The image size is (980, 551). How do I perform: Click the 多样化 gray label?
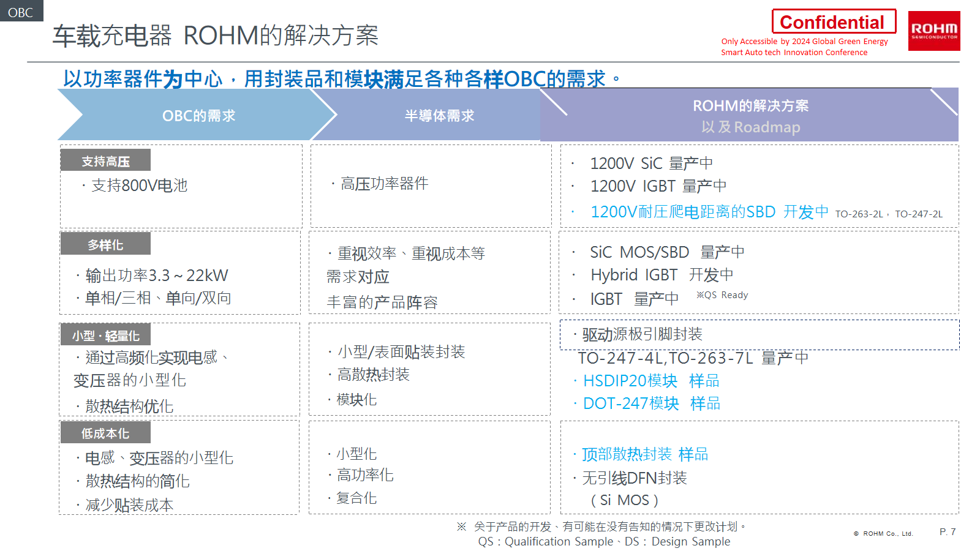[x=105, y=245]
